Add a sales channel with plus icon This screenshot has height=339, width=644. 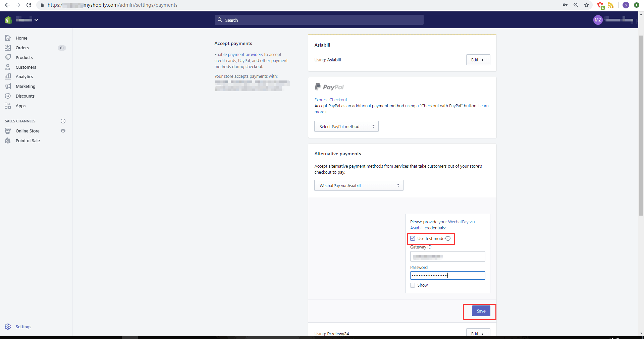tap(63, 121)
